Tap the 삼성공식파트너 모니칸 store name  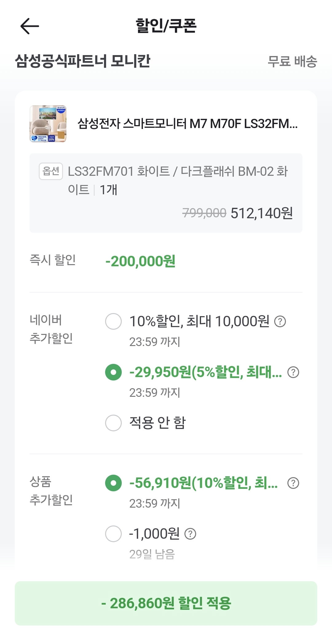(x=83, y=61)
